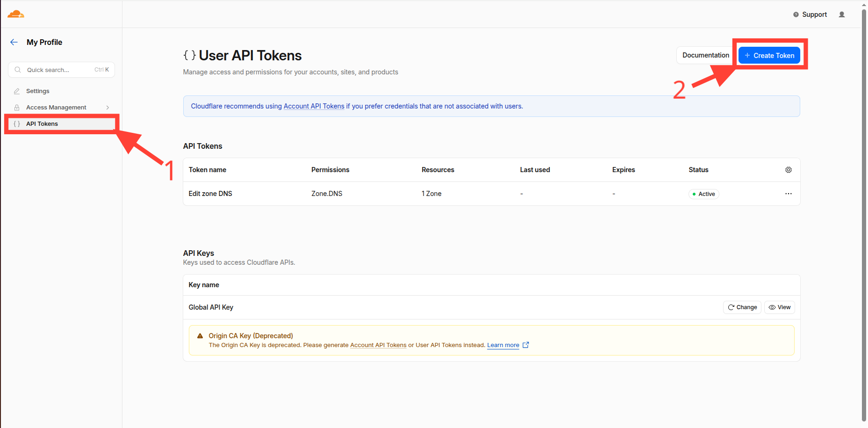Screen dimensions: 868x428
Task: Click the Edit zone DNS token name
Action: [x=210, y=194]
